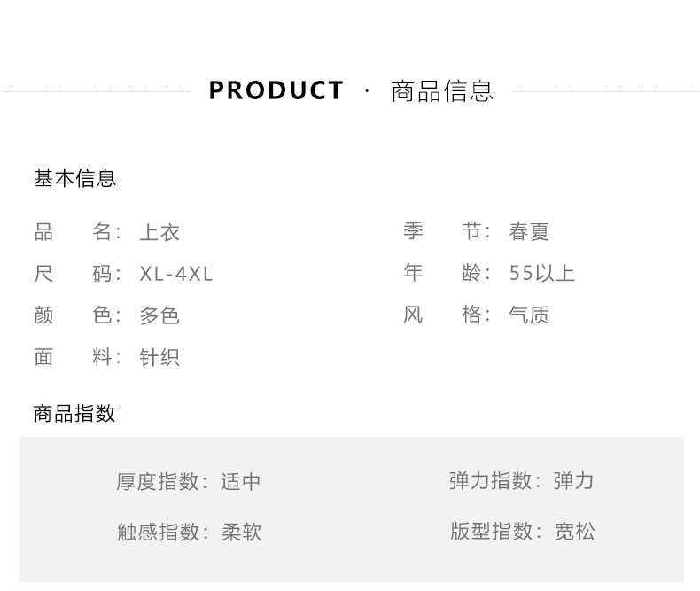Viewport: 700px width, 591px height.
Task: Click the 厚度指数 label
Action: pyautogui.click(x=158, y=481)
